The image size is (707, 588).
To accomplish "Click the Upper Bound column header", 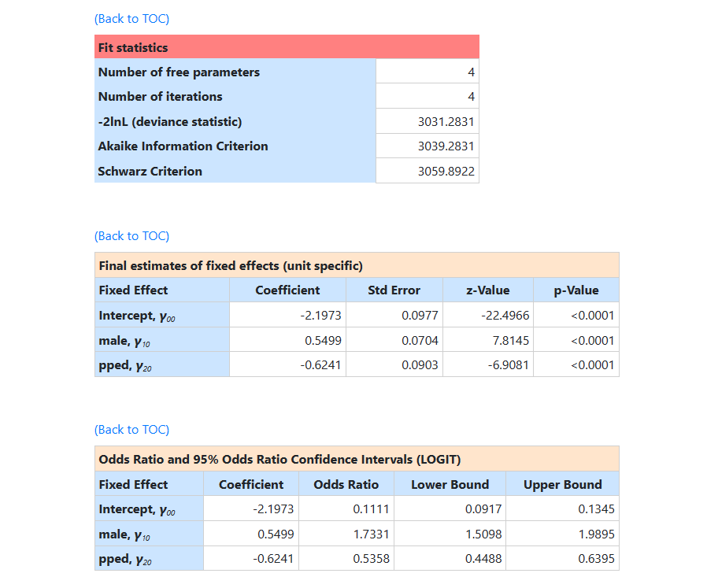I will (562, 485).
